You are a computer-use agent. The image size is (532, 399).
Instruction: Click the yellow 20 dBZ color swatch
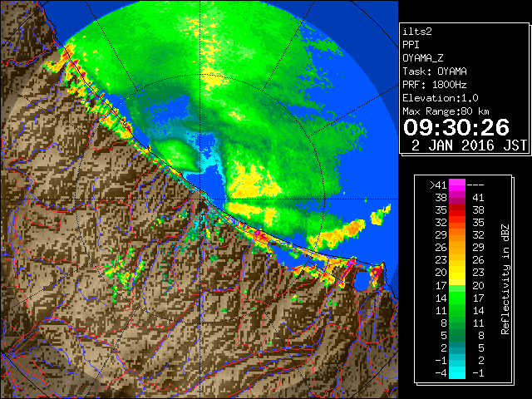click(x=457, y=273)
